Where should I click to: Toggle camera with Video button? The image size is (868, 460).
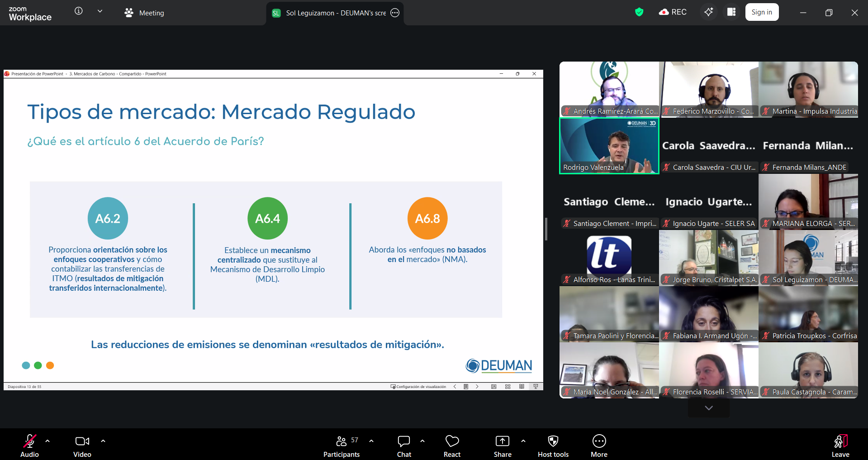(82, 446)
